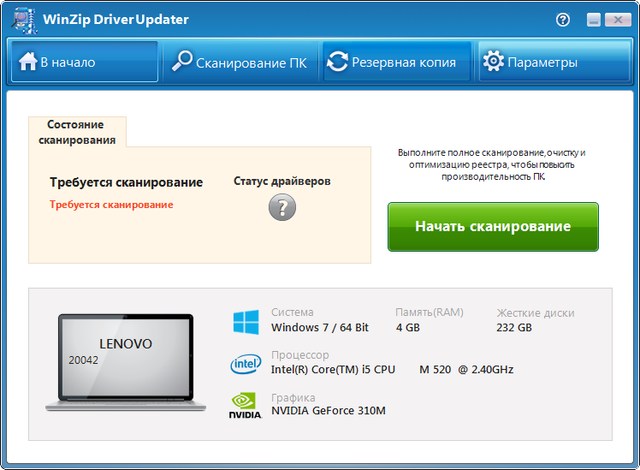Image resolution: width=640 pixels, height=470 pixels.
Task: Click the NVIDIA graphics logo
Action: (245, 405)
